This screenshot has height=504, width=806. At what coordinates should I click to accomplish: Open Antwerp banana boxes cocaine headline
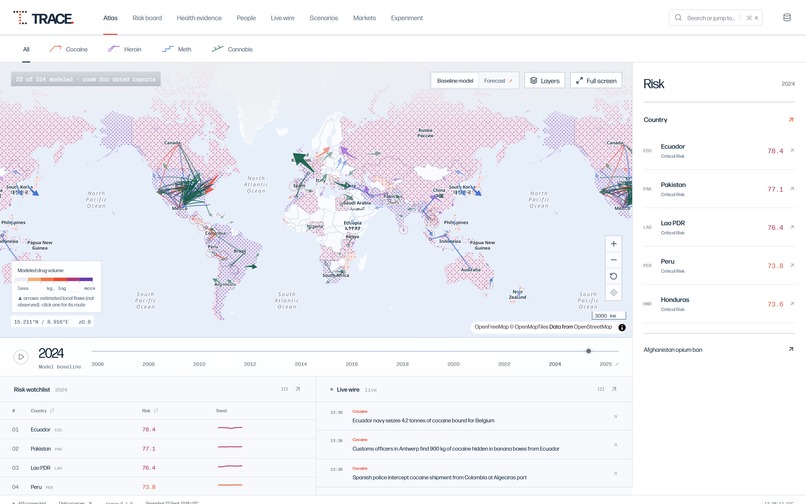[x=455, y=448]
